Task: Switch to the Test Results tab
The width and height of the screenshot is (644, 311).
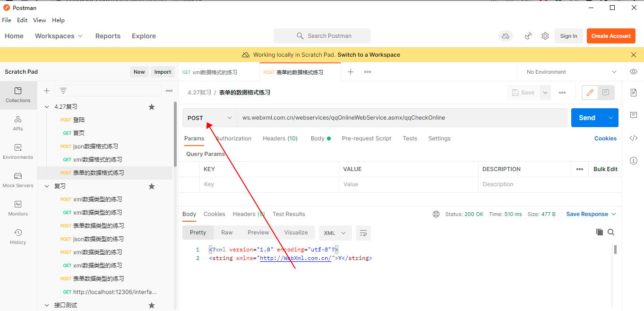Action: pyautogui.click(x=289, y=214)
